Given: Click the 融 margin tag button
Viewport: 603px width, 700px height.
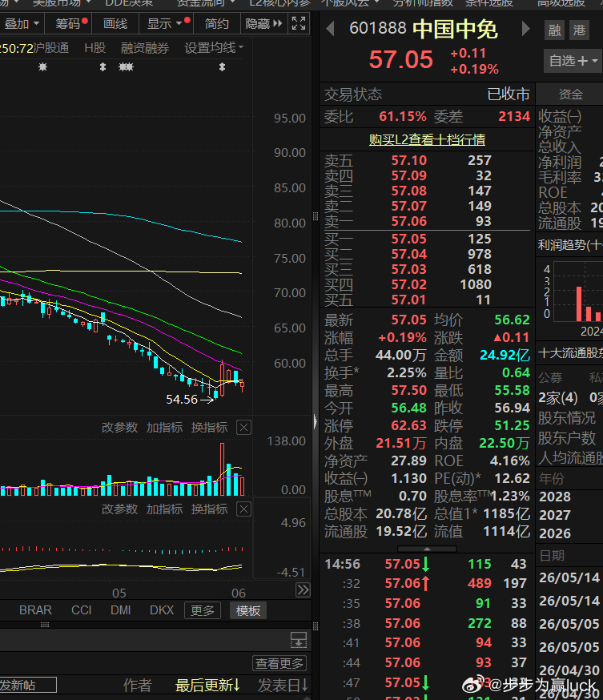Looking at the screenshot, I should point(554,30).
